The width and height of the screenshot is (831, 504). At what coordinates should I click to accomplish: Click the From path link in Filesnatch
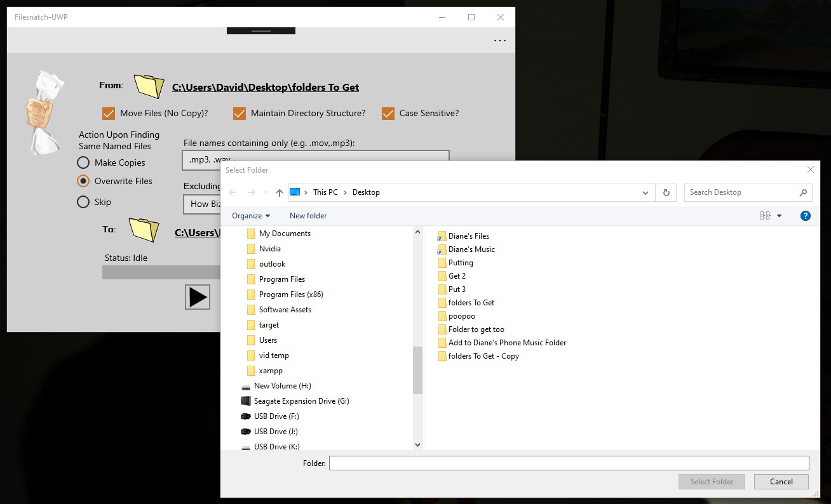click(x=266, y=88)
